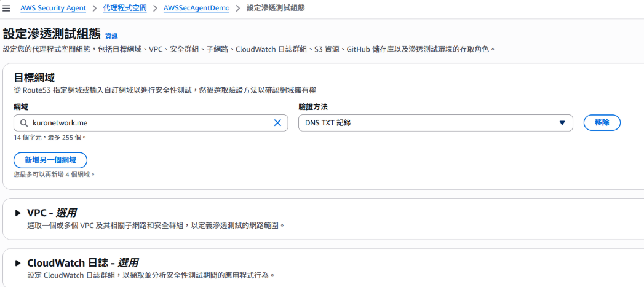Click the 設定滲透測試組態 breadcrumb text
The width and height of the screenshot is (644, 287).
click(276, 8)
